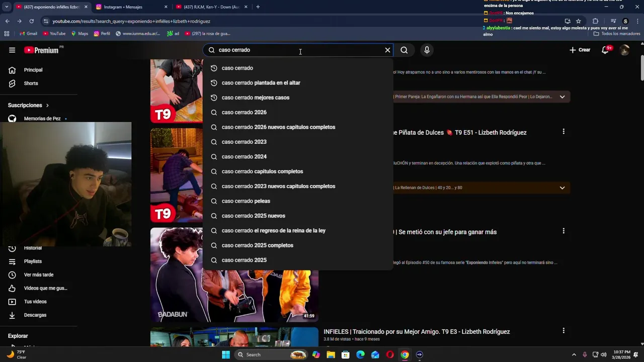
Task: Pick suggestion 'caso cerrado 2025 completos'
Action: [298, 245]
